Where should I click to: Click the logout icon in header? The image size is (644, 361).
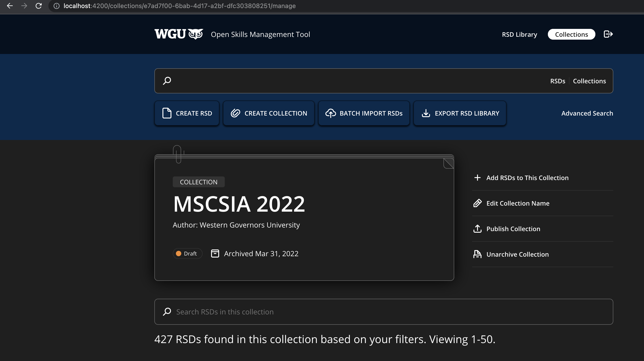(608, 34)
